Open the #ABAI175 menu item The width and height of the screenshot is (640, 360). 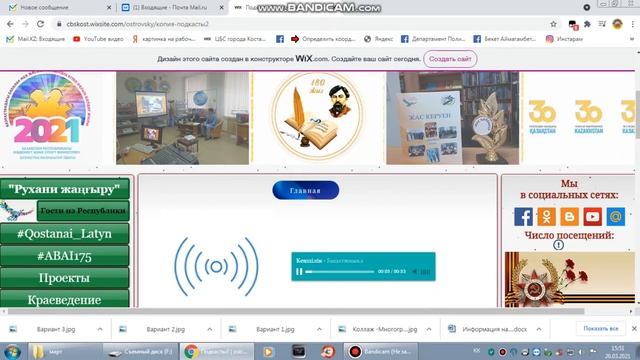pyautogui.click(x=64, y=256)
